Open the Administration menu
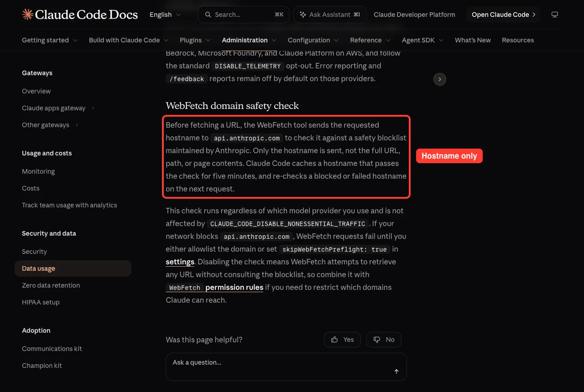584x392 pixels. (x=249, y=40)
